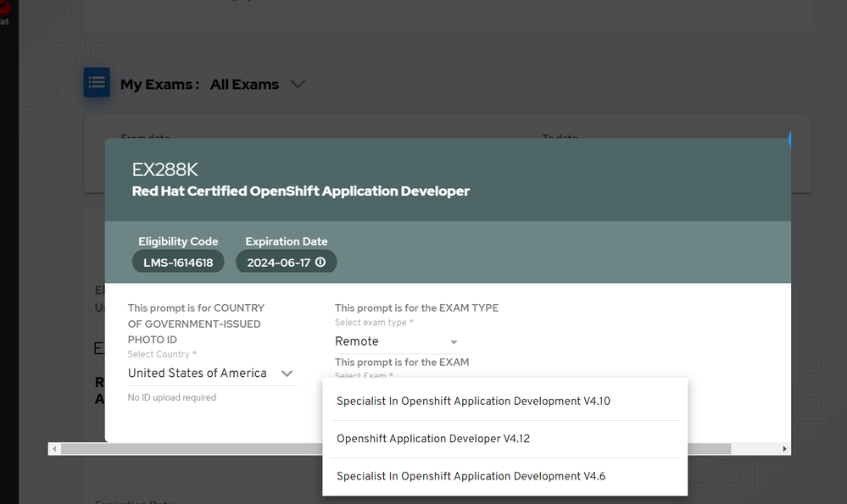Open the Select Country dropdown field
The width and height of the screenshot is (847, 504).
203,374
